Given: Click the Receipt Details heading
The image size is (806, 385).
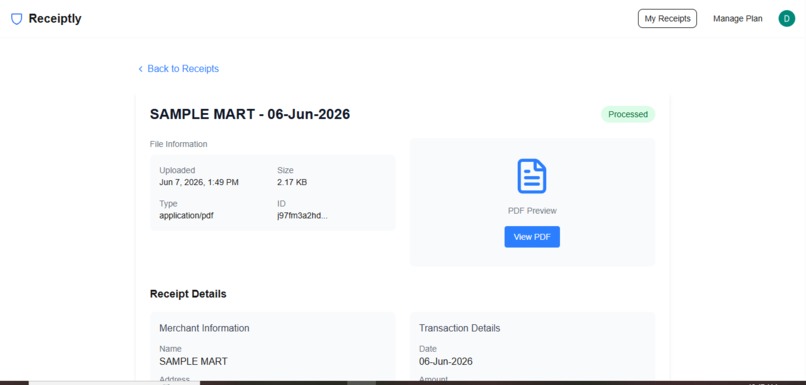Looking at the screenshot, I should tap(188, 294).
